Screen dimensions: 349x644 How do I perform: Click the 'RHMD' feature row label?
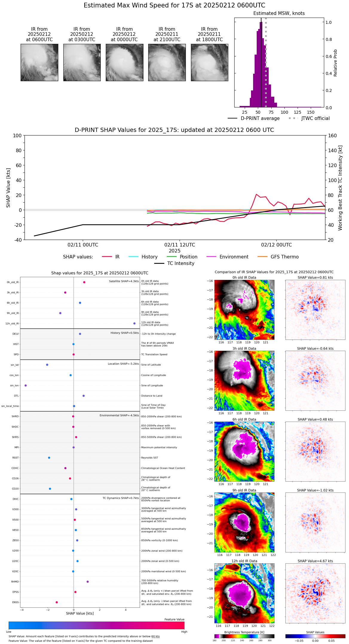tap(15, 582)
